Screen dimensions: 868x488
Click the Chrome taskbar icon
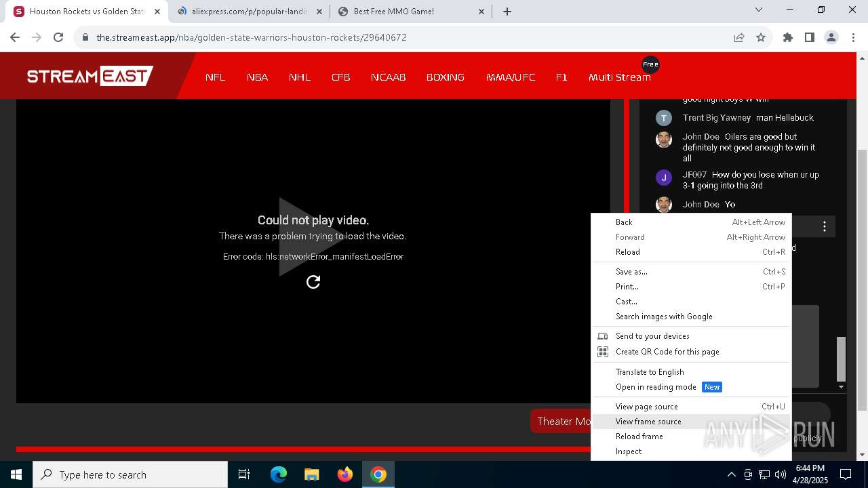click(x=378, y=474)
